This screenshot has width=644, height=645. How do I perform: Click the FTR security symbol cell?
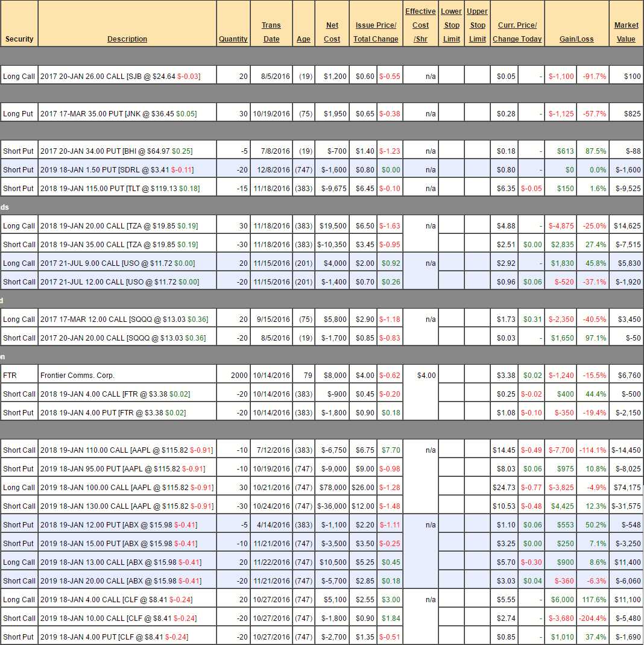point(10,376)
